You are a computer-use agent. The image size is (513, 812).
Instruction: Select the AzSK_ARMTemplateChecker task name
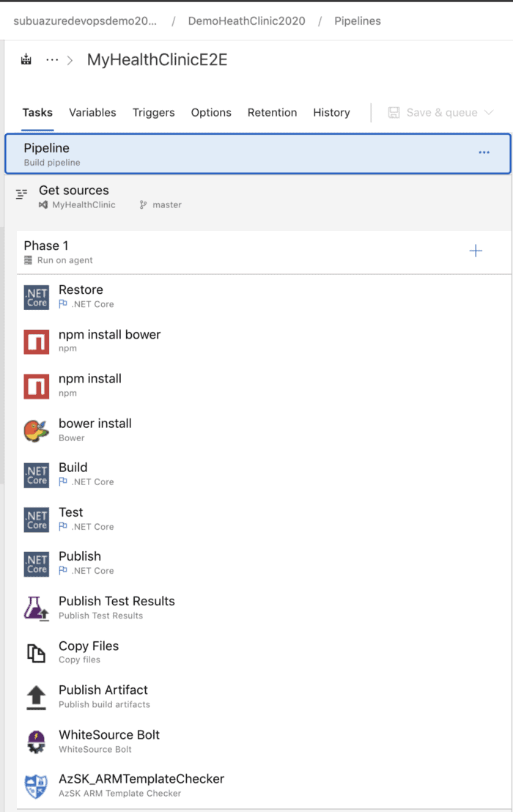pos(141,779)
